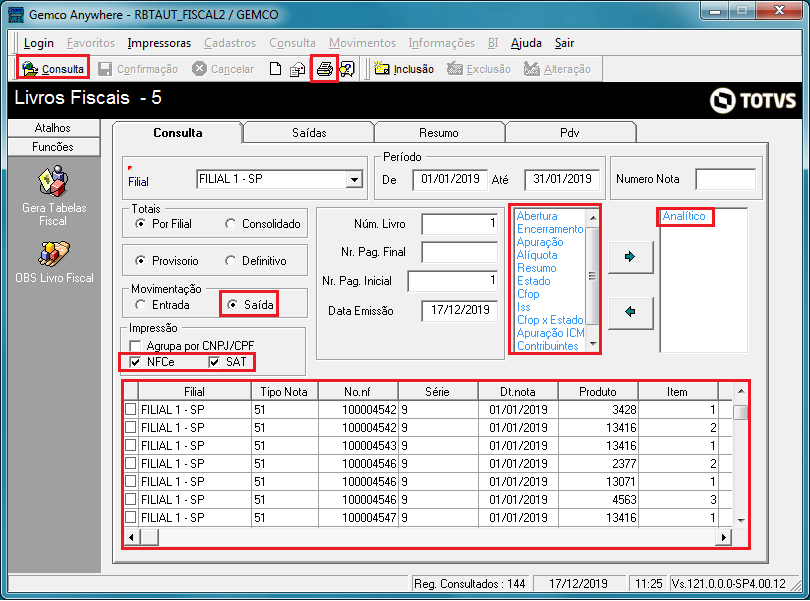
Task: Click the Cancelar toolbar icon
Action: [199, 69]
